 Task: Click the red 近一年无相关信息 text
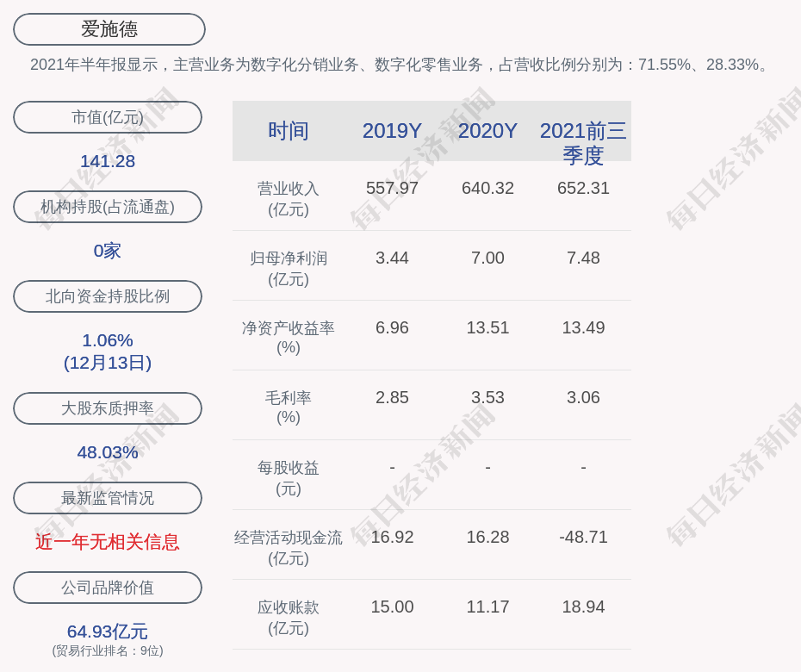[x=108, y=542]
